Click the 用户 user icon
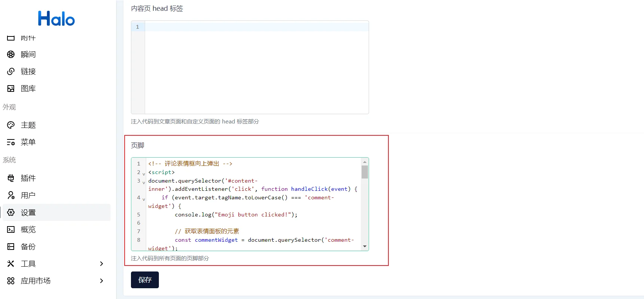Screen dimensions: 644x299 coord(11,195)
